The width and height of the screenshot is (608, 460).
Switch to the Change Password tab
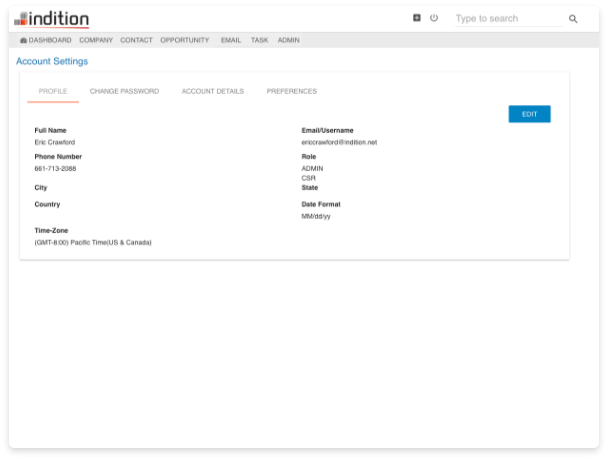124,92
